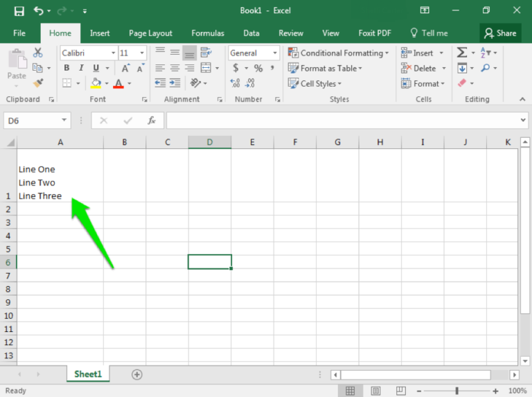Open Cell Styles dropdown
Viewport: 532px width, 397px height.
pyautogui.click(x=314, y=83)
